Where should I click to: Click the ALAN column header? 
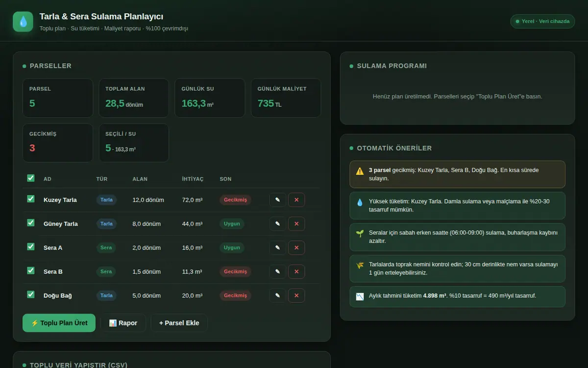[x=140, y=179]
